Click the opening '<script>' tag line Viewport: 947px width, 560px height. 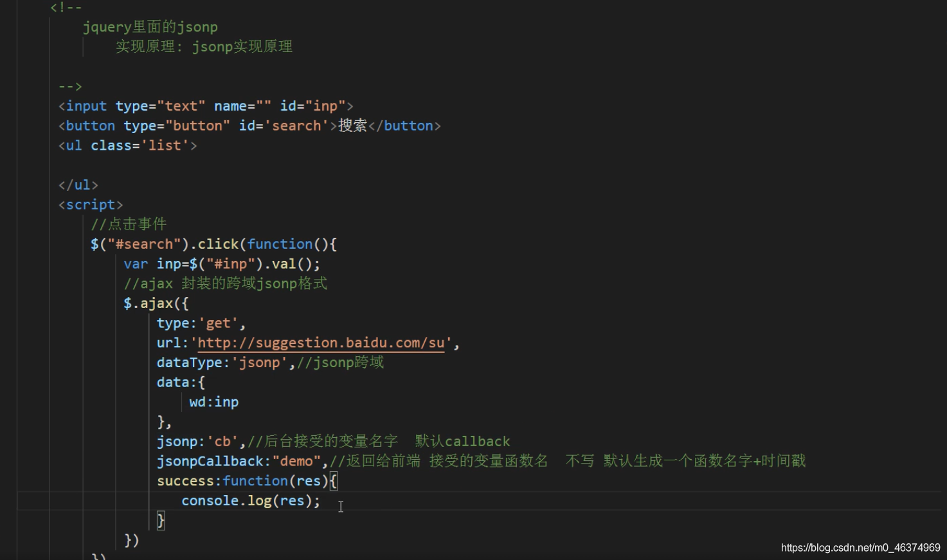[91, 204]
